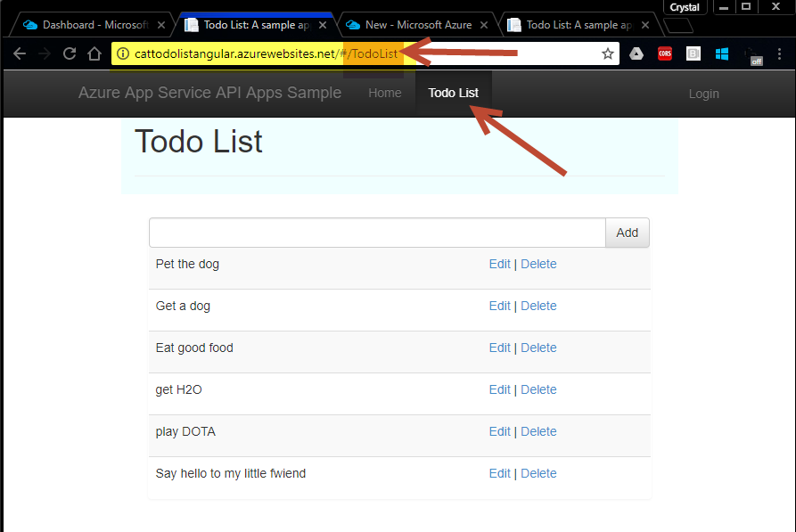Edit the 'Pet the dog' item

pyautogui.click(x=499, y=264)
